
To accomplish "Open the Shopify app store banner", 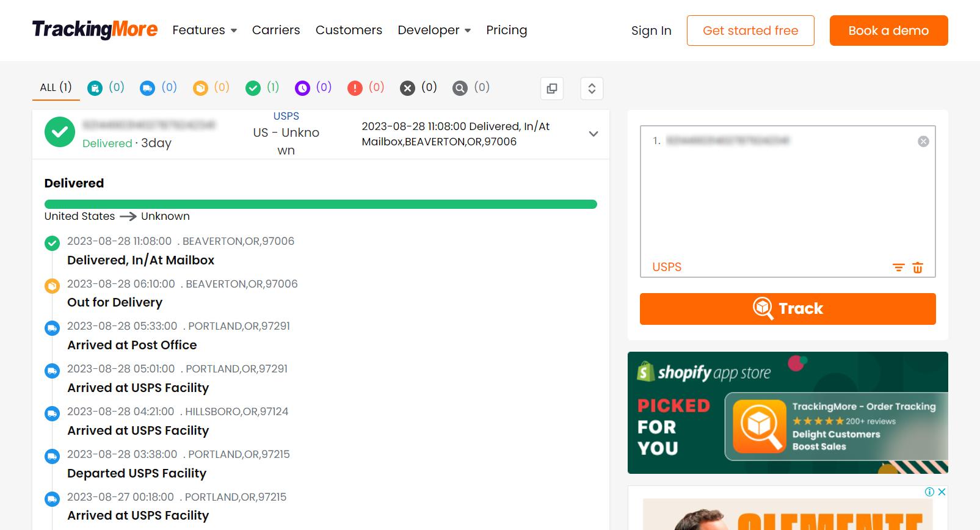I will (x=788, y=413).
